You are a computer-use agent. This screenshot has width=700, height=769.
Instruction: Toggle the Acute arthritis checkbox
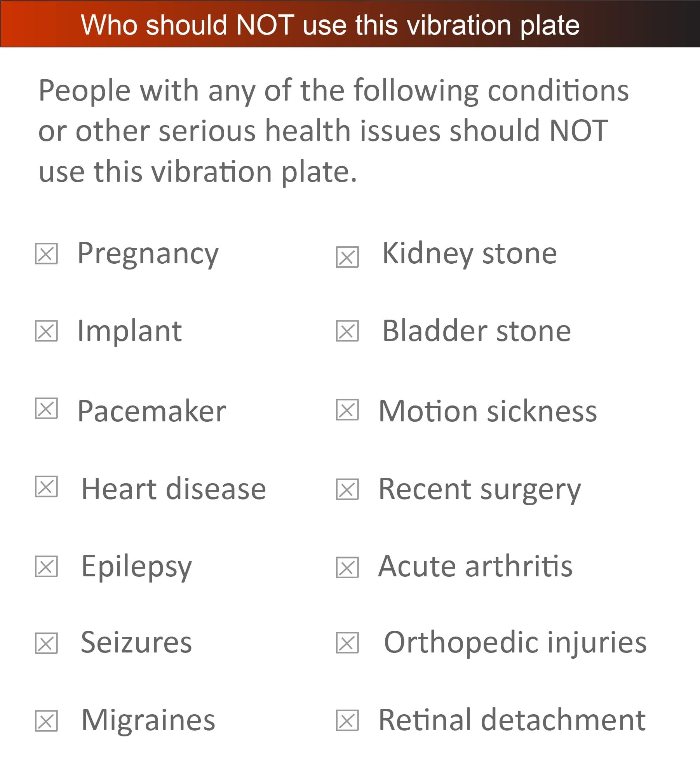pos(347,567)
